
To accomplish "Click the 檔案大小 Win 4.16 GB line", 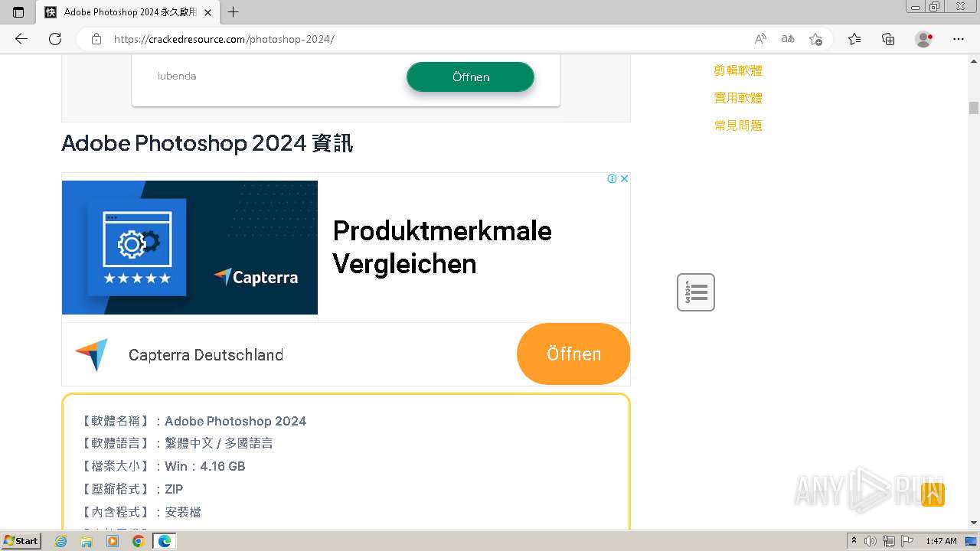I will point(162,466).
